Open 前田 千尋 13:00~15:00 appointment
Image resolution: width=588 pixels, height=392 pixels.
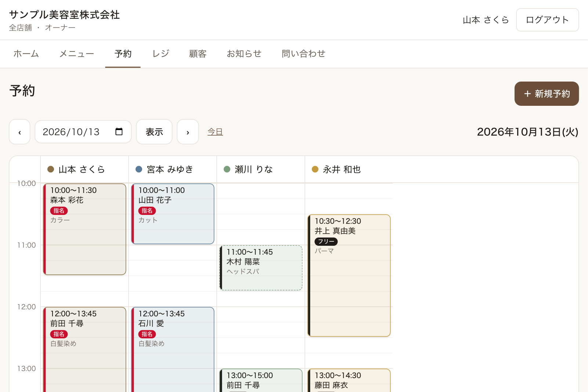[261, 380]
